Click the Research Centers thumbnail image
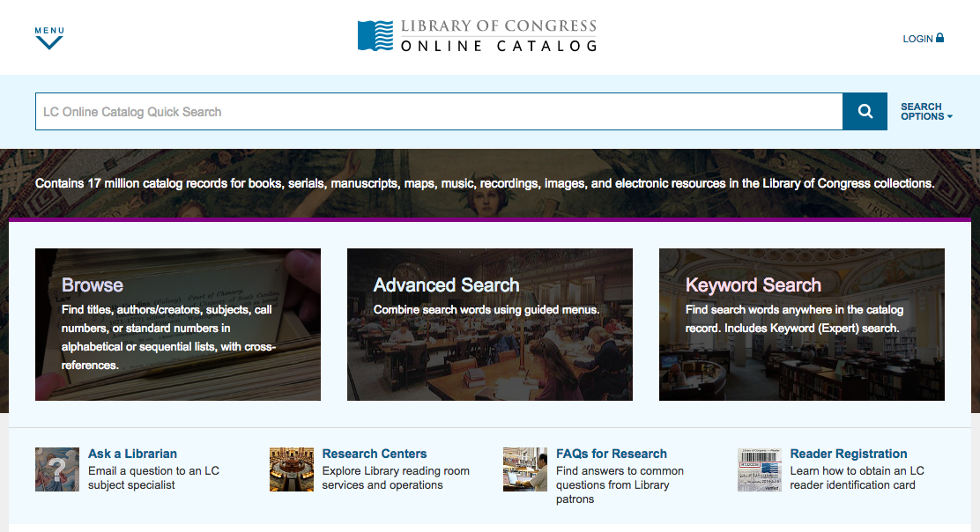980x532 pixels. point(291,469)
